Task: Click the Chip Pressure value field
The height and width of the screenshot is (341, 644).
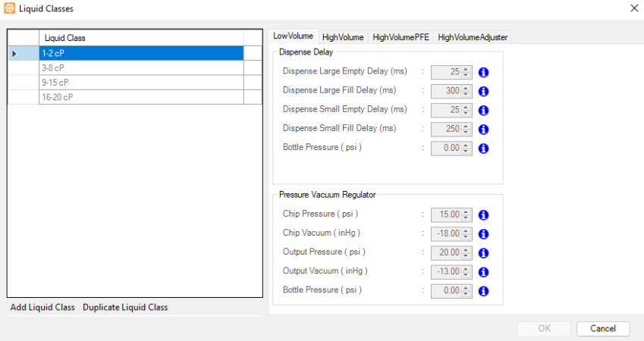Action: (446, 215)
